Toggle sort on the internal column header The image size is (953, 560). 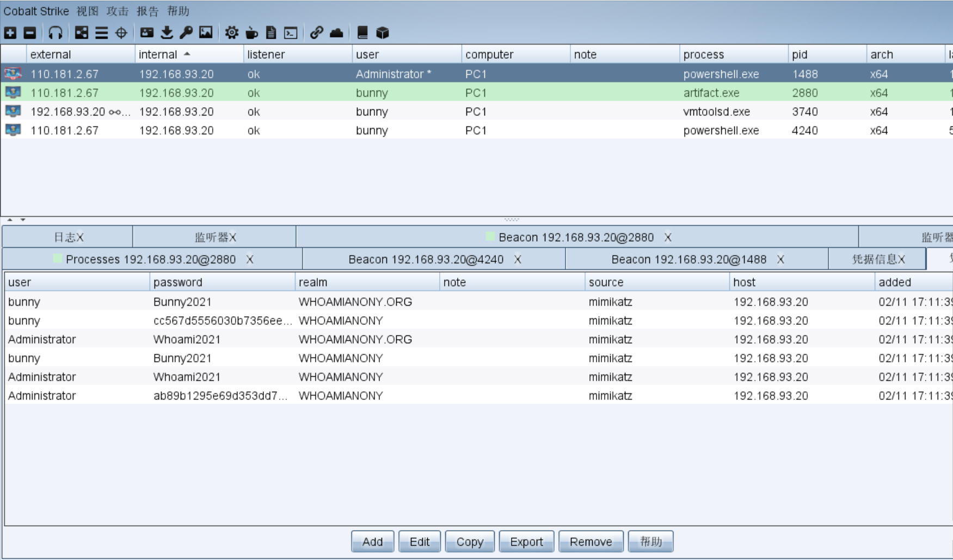click(x=189, y=54)
